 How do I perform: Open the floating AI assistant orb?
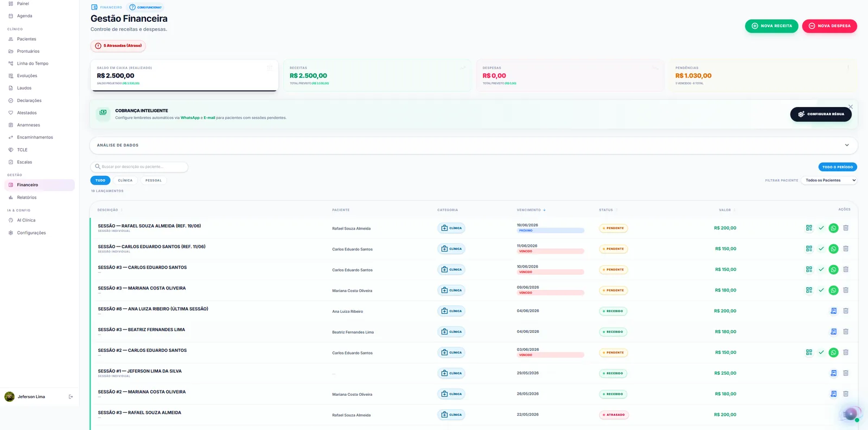click(852, 414)
